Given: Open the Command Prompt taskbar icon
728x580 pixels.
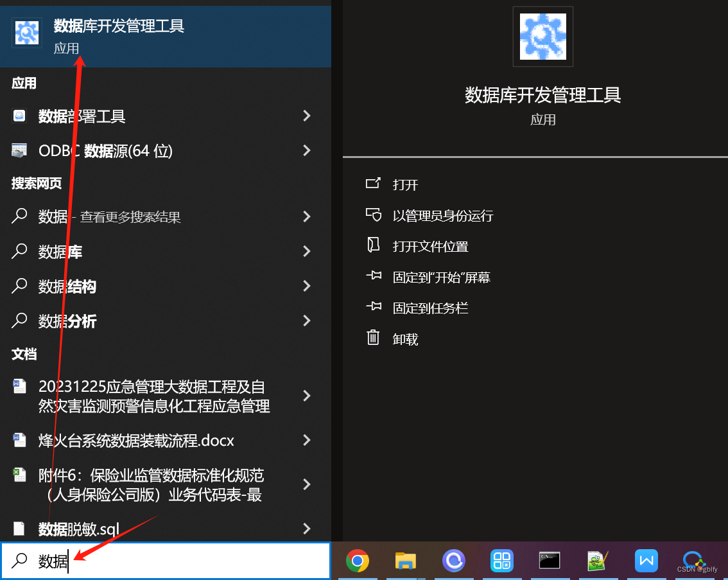Looking at the screenshot, I should point(550,560).
